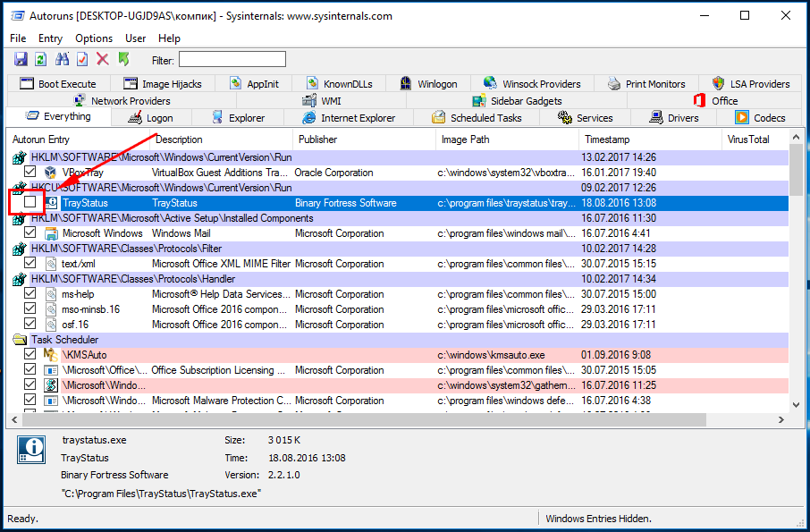The height and width of the screenshot is (532, 810).
Task: Switch to the Logon tab
Action: (x=151, y=118)
